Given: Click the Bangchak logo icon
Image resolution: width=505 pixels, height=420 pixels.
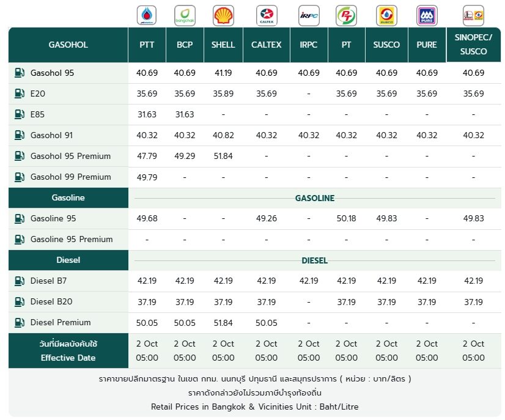Looking at the screenshot, I should coord(185,15).
